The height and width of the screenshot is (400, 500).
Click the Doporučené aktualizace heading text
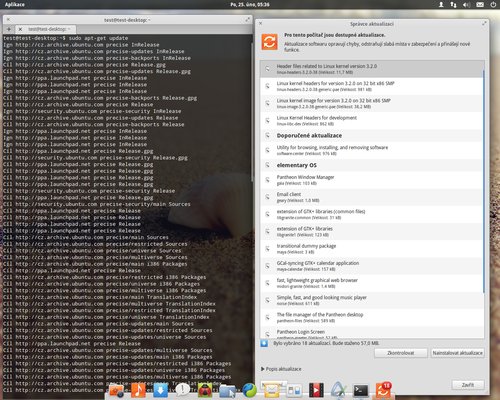309,136
